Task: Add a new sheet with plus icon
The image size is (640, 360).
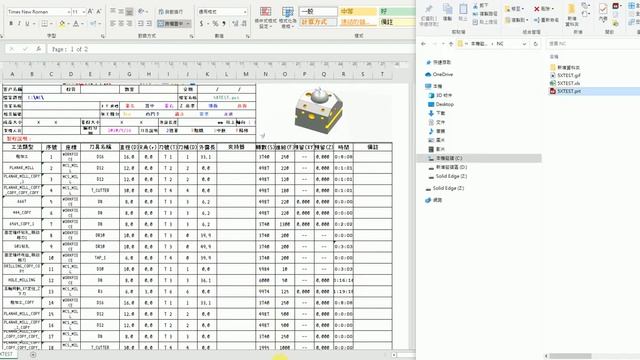Action: click(33, 355)
